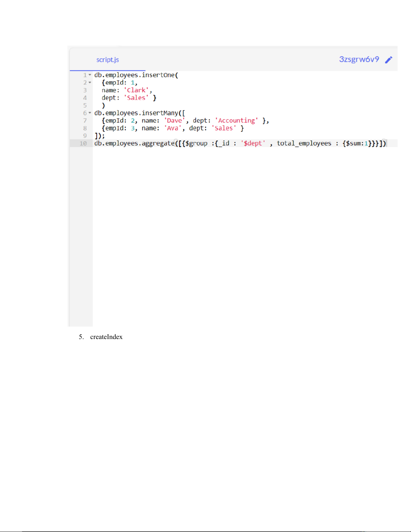Viewport: 411px width, 532px height.
Task: Click the $group operator in the pipeline
Action: tap(196, 143)
